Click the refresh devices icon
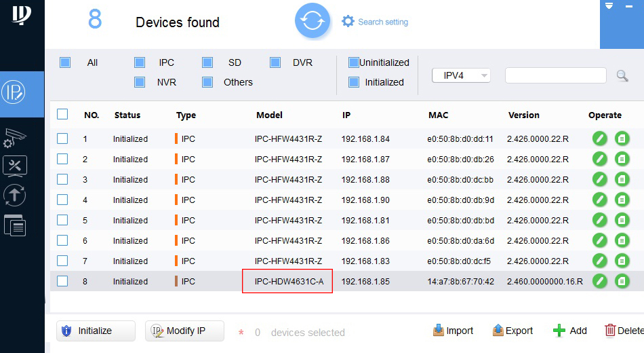644x353 pixels. click(312, 21)
